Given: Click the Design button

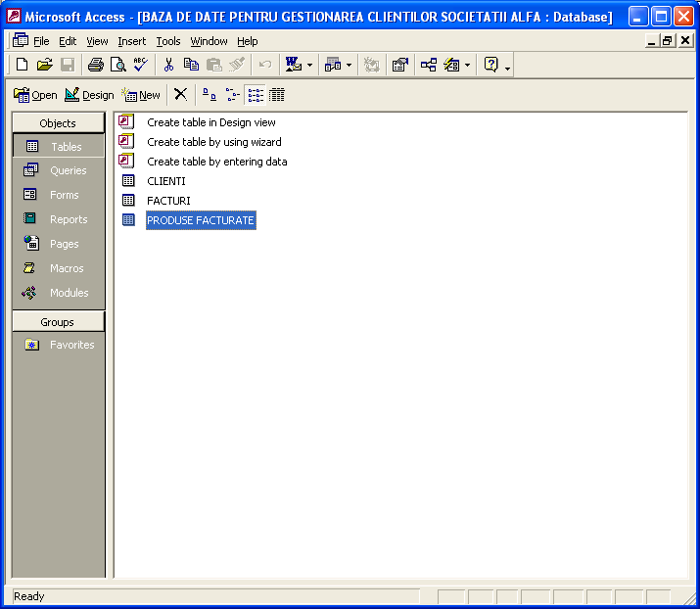Looking at the screenshot, I should click(89, 95).
